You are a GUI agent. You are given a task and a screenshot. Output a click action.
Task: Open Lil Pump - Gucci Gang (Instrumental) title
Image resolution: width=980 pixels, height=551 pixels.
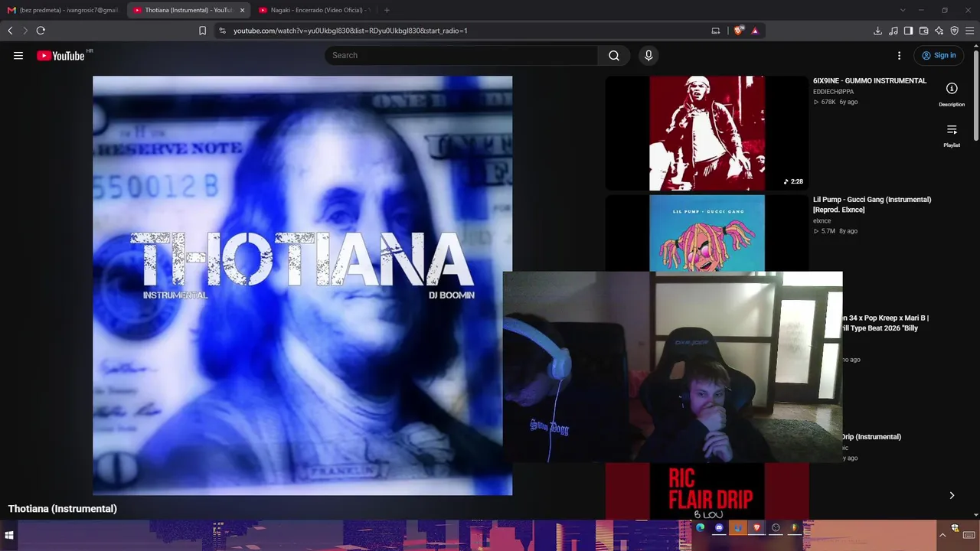point(872,204)
